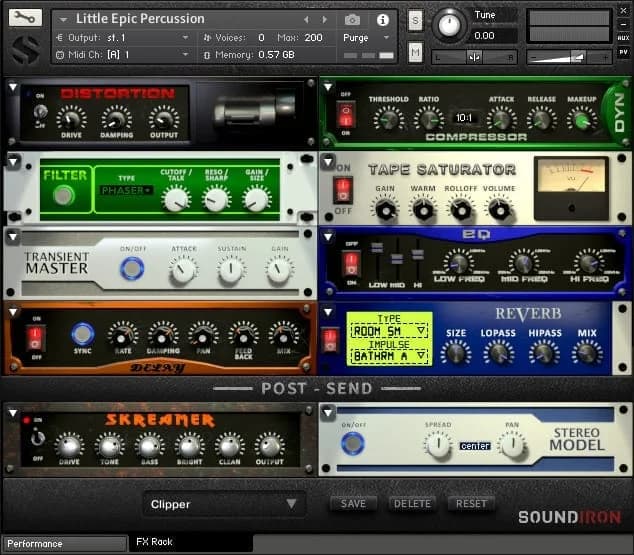Toggle the Stereo Model on/off button
Screen dimensions: 634x555
(353, 443)
